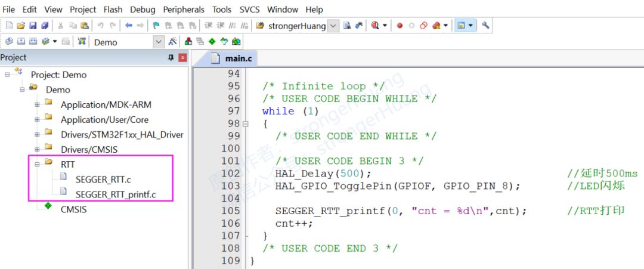644x269 pixels.
Task: Open View menu
Action: [54, 10]
